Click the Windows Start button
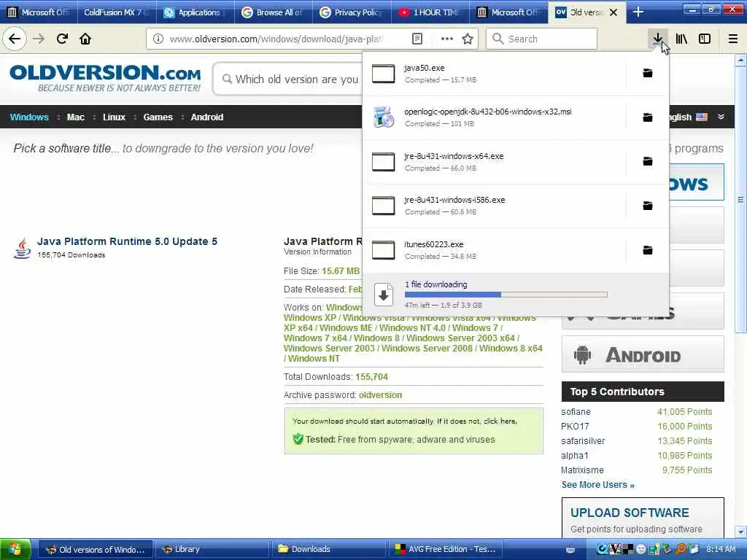747x560 pixels. pos(15,550)
